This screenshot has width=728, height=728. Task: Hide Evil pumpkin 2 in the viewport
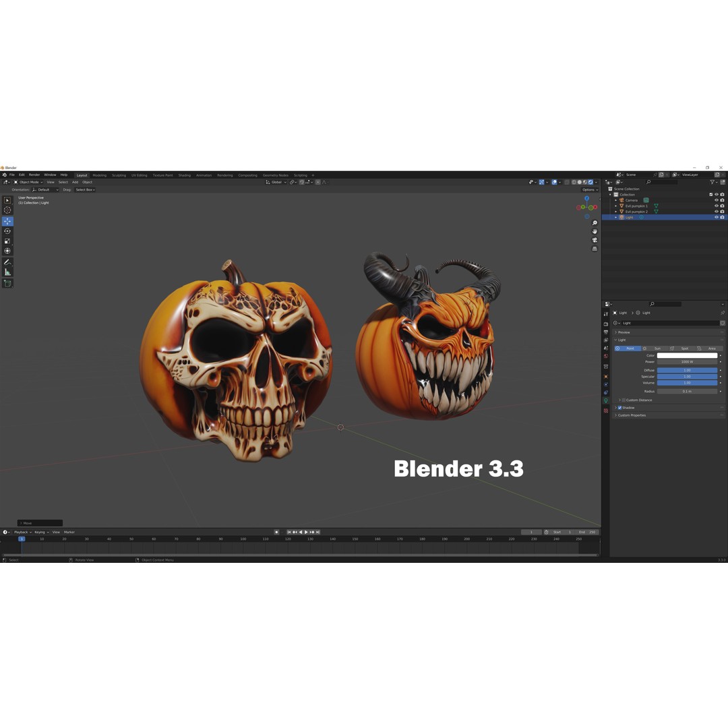pyautogui.click(x=716, y=211)
